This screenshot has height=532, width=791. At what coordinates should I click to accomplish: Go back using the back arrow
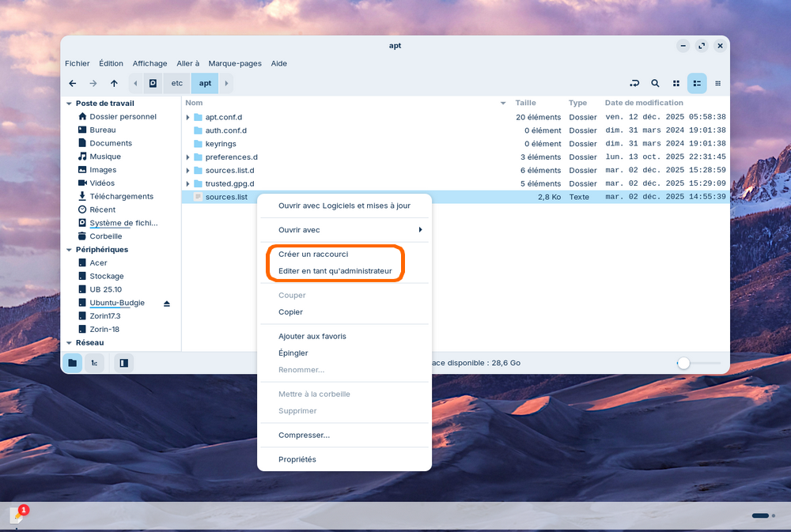click(x=73, y=83)
